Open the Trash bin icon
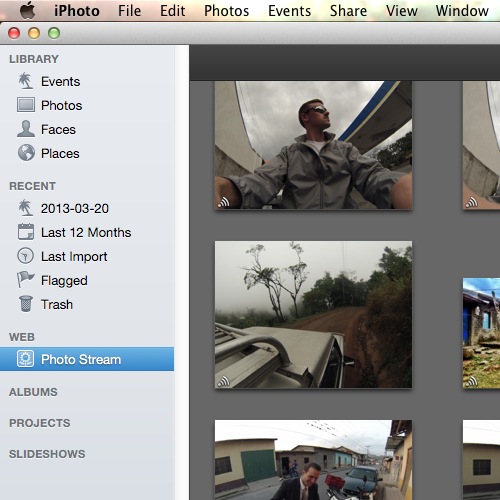The width and height of the screenshot is (500, 500). (x=26, y=304)
